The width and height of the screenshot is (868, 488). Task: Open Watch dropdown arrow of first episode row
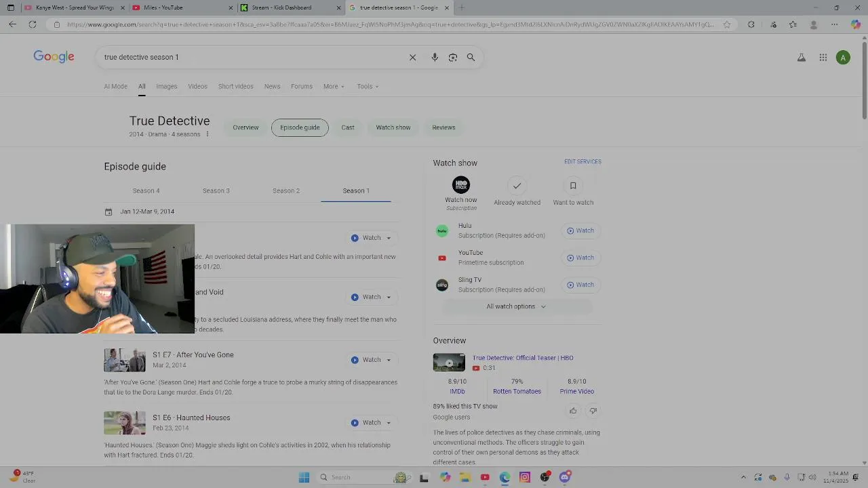point(389,238)
